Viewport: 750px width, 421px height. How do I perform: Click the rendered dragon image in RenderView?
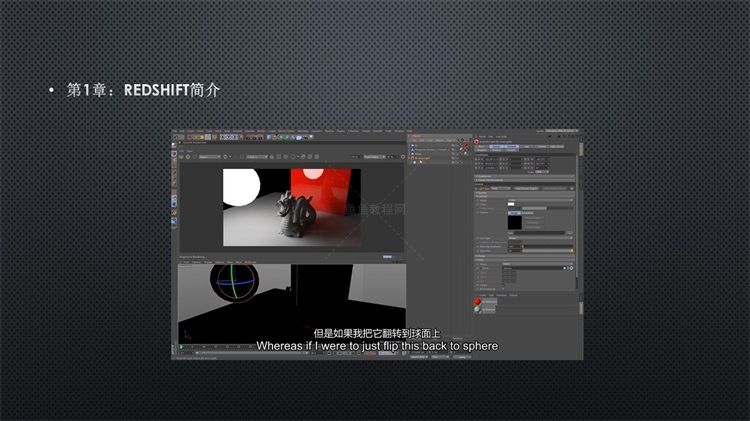coord(292,207)
